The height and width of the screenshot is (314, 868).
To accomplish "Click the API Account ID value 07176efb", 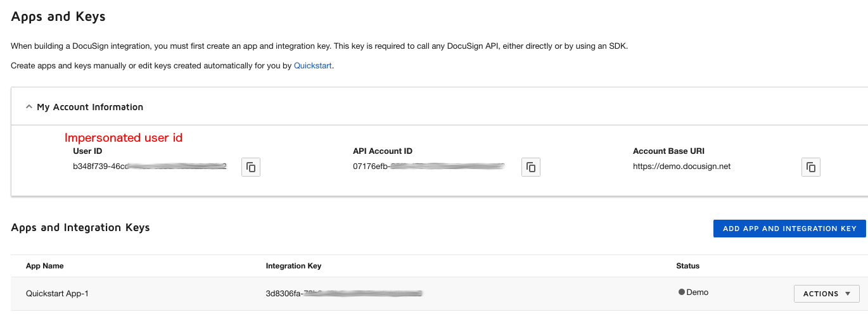I will coord(429,166).
